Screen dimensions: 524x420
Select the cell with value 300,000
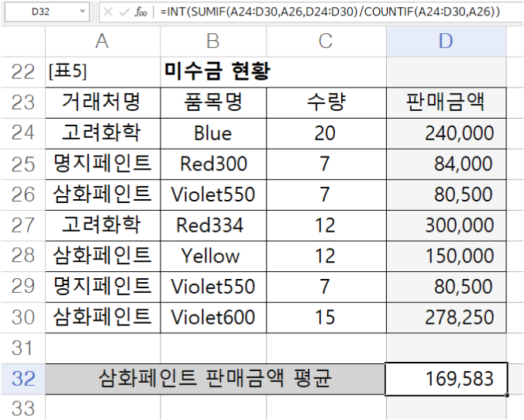click(x=446, y=225)
